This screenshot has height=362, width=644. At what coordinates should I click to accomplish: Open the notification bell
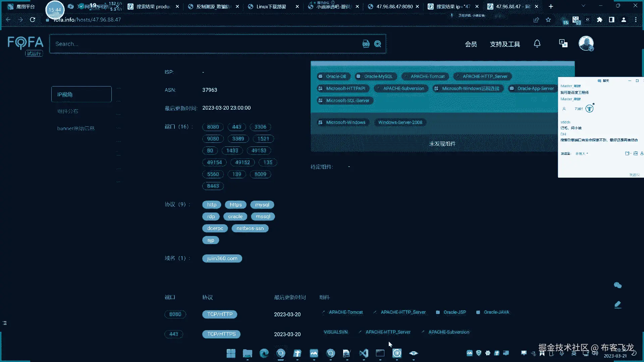point(537,44)
